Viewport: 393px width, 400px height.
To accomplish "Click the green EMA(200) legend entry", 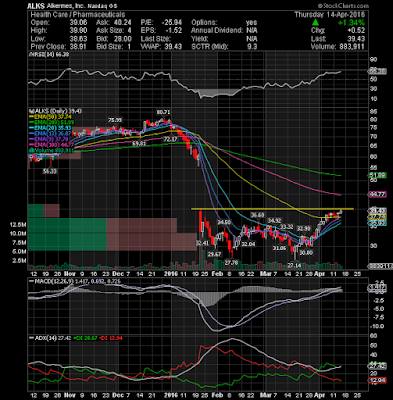I will (52, 122).
